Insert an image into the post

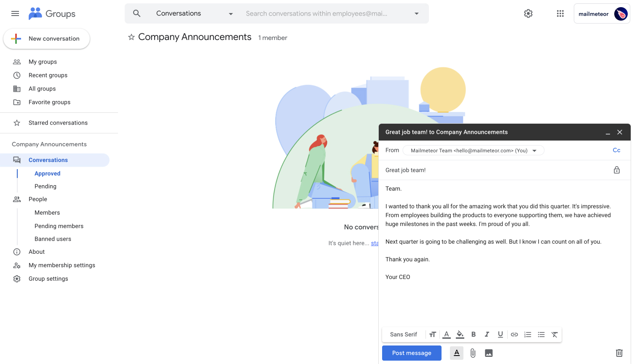point(488,353)
